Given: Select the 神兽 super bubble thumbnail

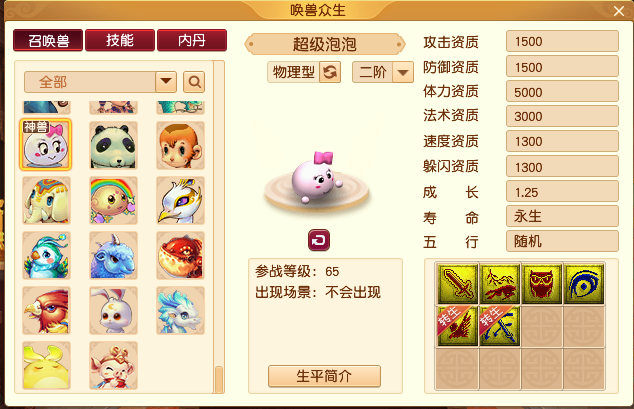Looking at the screenshot, I should (x=46, y=145).
